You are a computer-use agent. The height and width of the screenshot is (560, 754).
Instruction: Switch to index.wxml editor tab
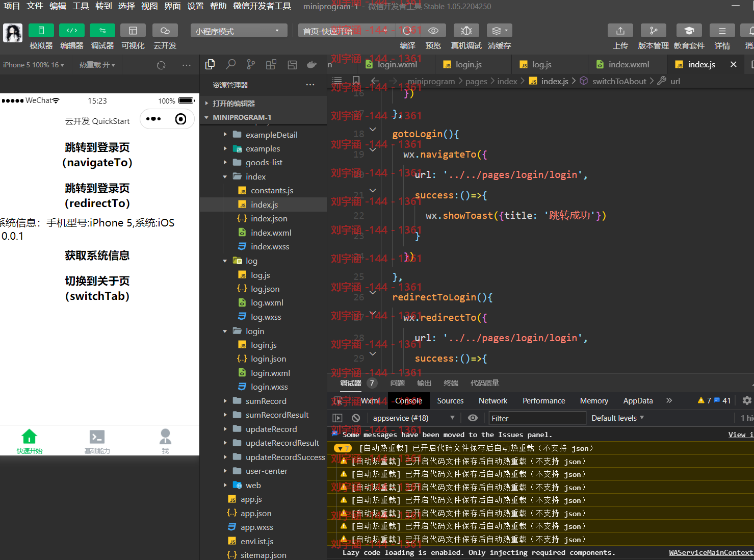[628, 64]
